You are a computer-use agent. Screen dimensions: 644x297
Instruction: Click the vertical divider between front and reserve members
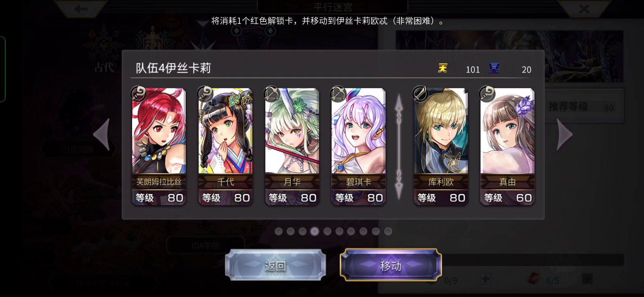(x=399, y=147)
